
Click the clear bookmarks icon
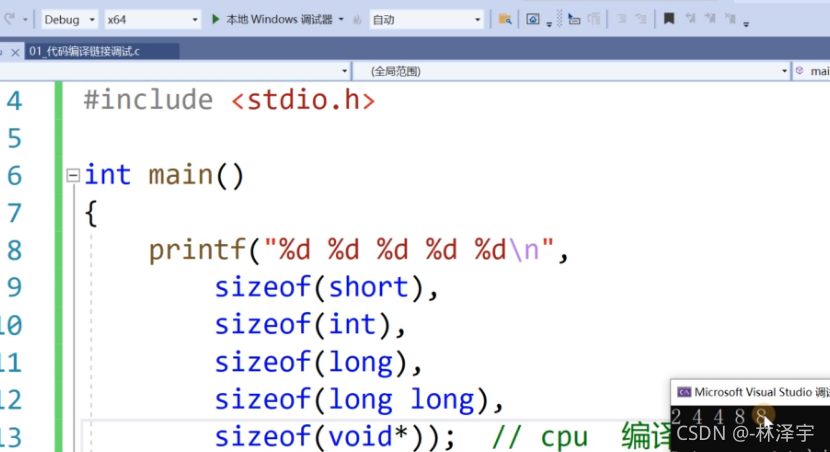coord(730,19)
